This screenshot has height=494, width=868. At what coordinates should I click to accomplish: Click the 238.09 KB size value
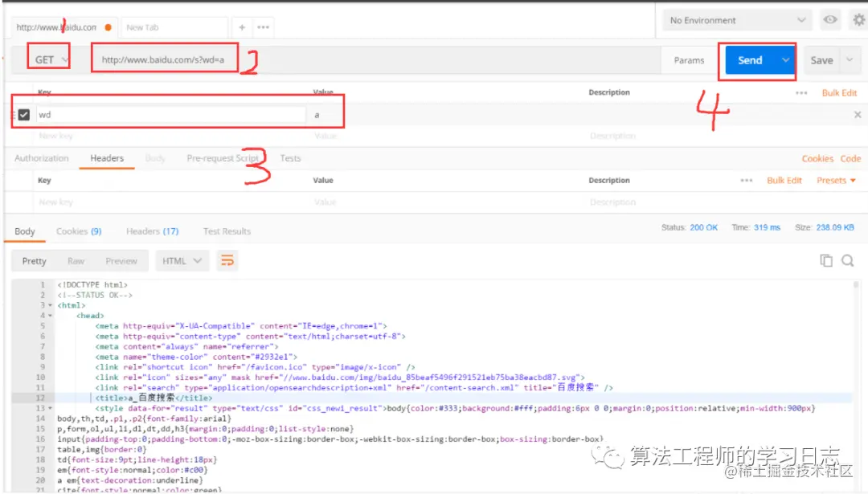tap(835, 227)
